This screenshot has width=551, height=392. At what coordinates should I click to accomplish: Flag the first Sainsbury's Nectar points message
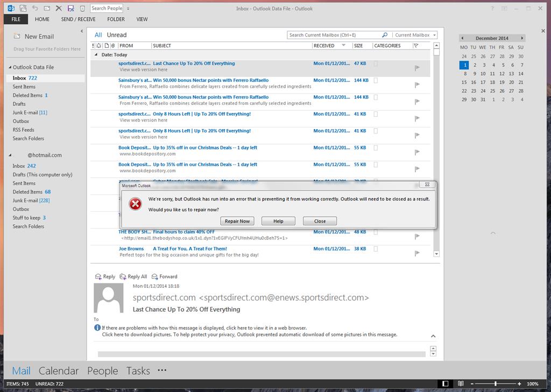pyautogui.click(x=417, y=84)
